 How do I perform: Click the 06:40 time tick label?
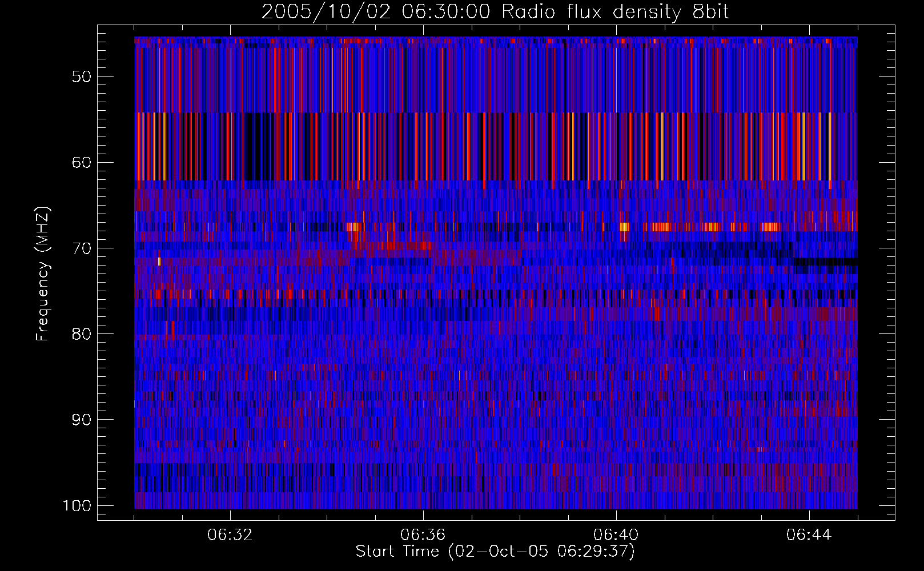pos(616,535)
